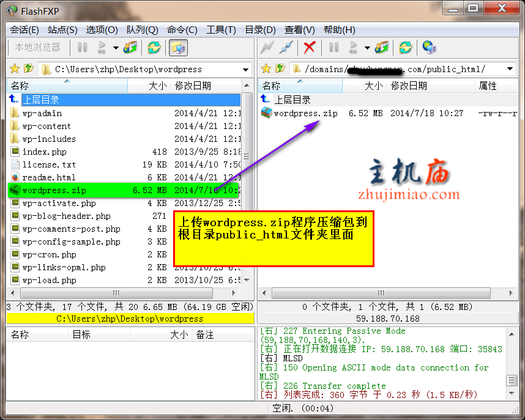Image resolution: width=525 pixels, height=420 pixels.
Task: Click the pause icon in the remote toolbar
Action: tap(333, 47)
